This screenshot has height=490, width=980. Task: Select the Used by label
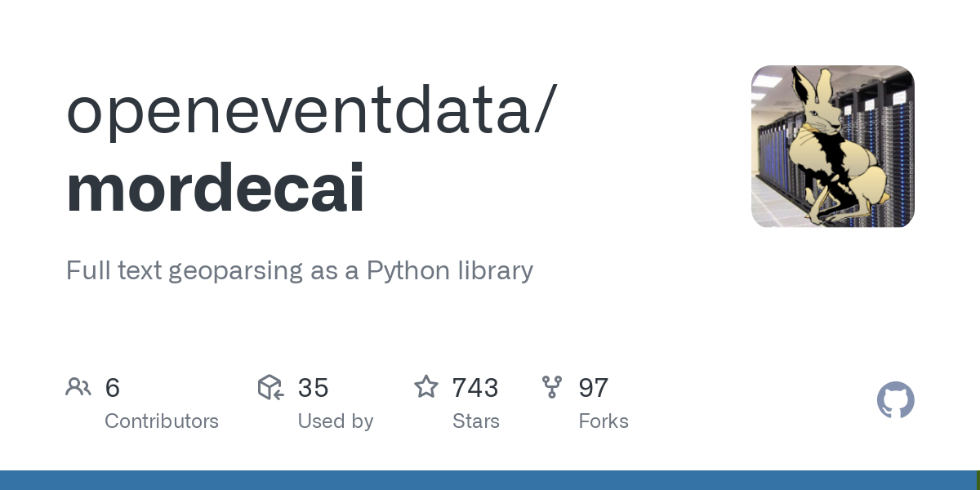point(336,421)
